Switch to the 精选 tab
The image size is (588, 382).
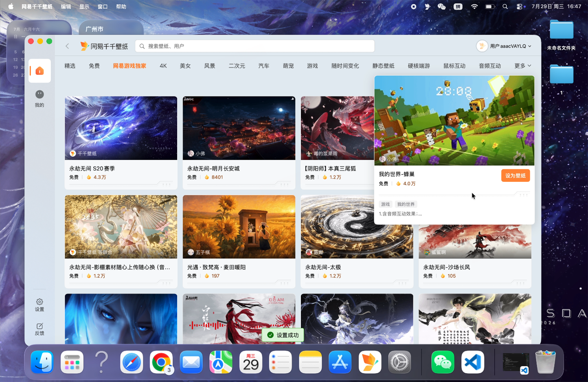click(70, 66)
